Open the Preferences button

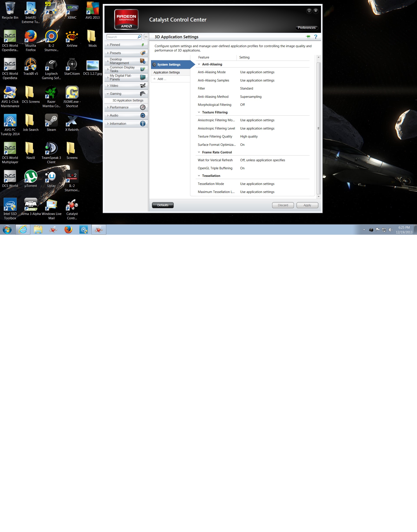[x=307, y=28]
